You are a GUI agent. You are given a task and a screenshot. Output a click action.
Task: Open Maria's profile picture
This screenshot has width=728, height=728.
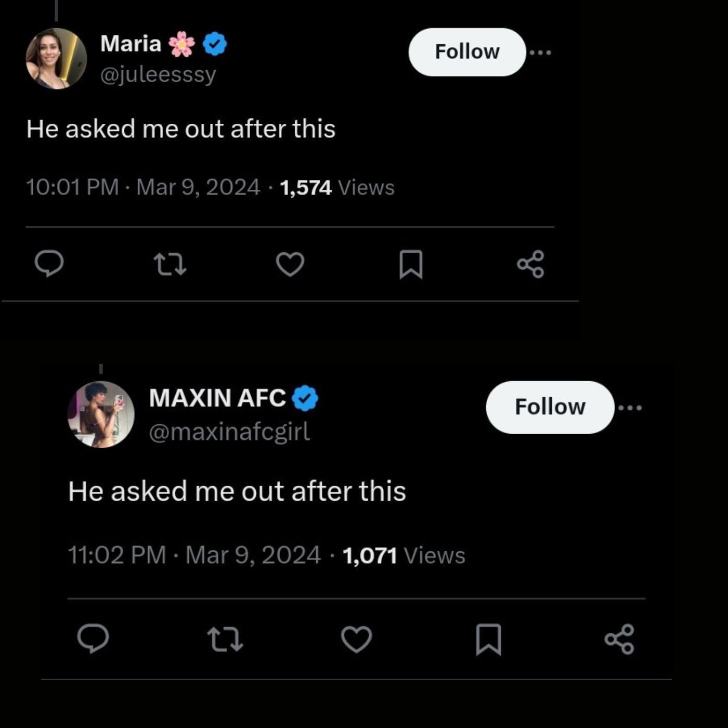[x=56, y=59]
